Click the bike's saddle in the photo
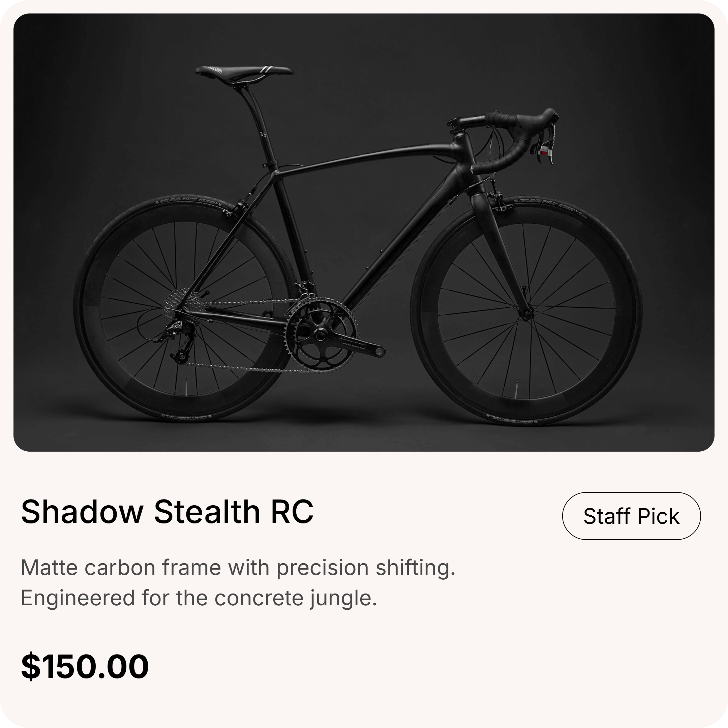 [x=244, y=71]
